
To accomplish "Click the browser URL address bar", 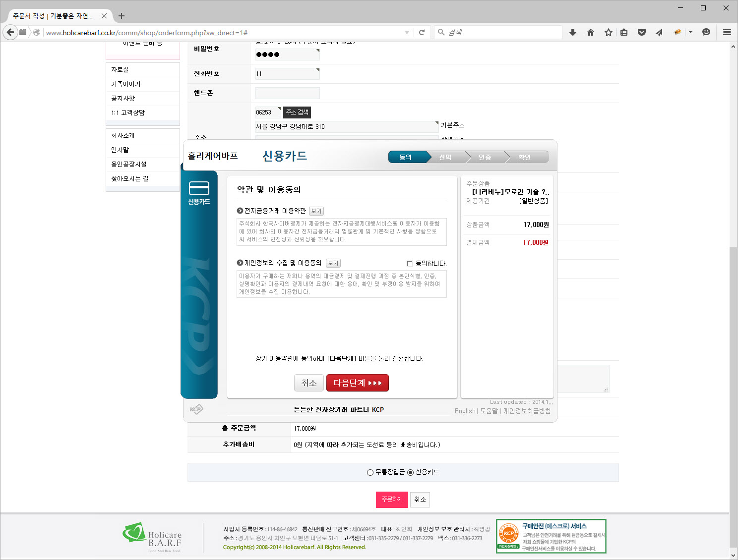I will pyautogui.click(x=223, y=33).
